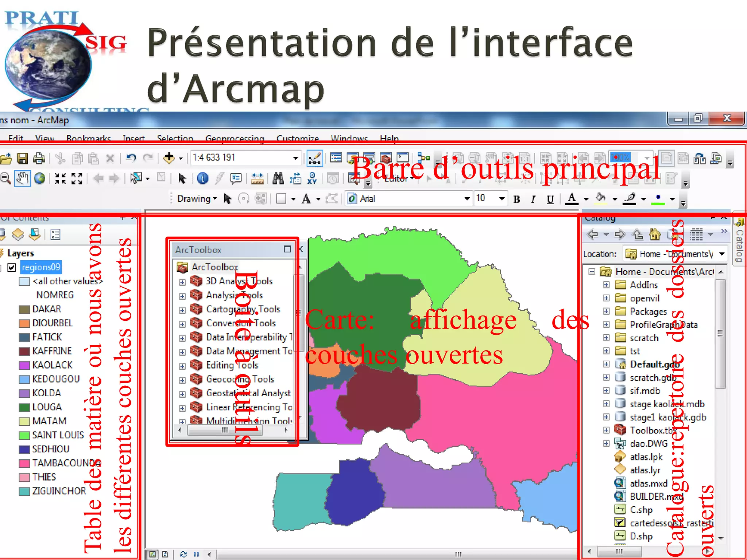Open the Geoprocessing menu

pyautogui.click(x=235, y=139)
